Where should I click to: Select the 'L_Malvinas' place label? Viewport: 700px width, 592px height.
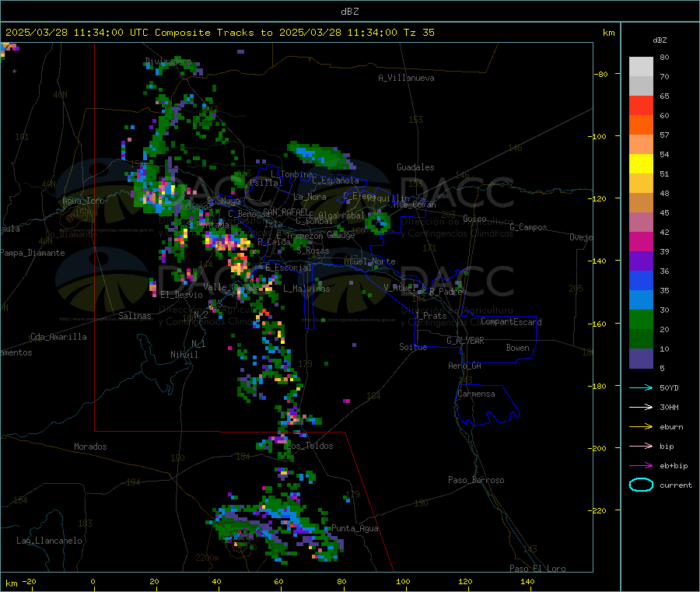[306, 289]
